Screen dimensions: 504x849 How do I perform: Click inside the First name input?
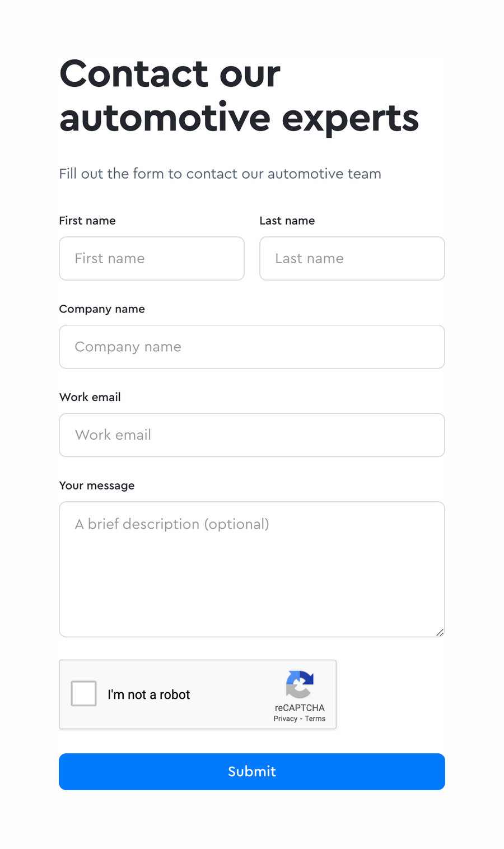coord(151,258)
